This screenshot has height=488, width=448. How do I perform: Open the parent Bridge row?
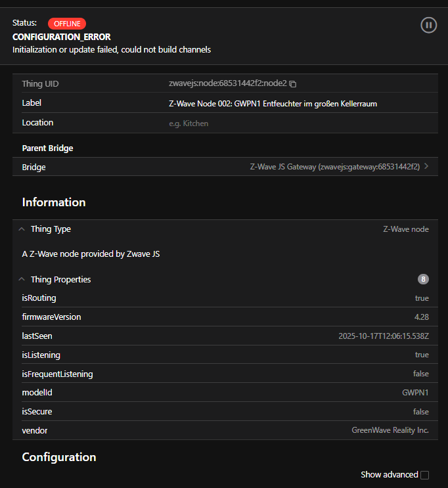pyautogui.click(x=225, y=167)
